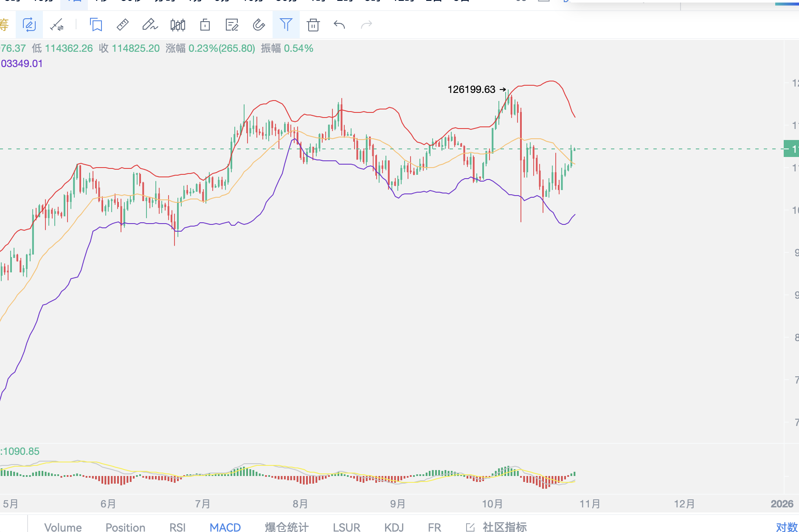Delete drawings with the trash icon
This screenshot has height=532, width=799.
click(313, 25)
